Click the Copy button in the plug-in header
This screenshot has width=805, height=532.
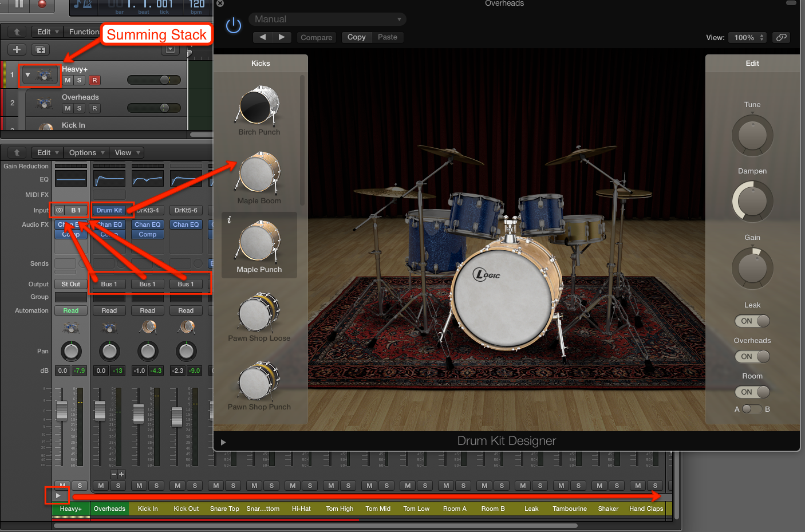point(356,37)
